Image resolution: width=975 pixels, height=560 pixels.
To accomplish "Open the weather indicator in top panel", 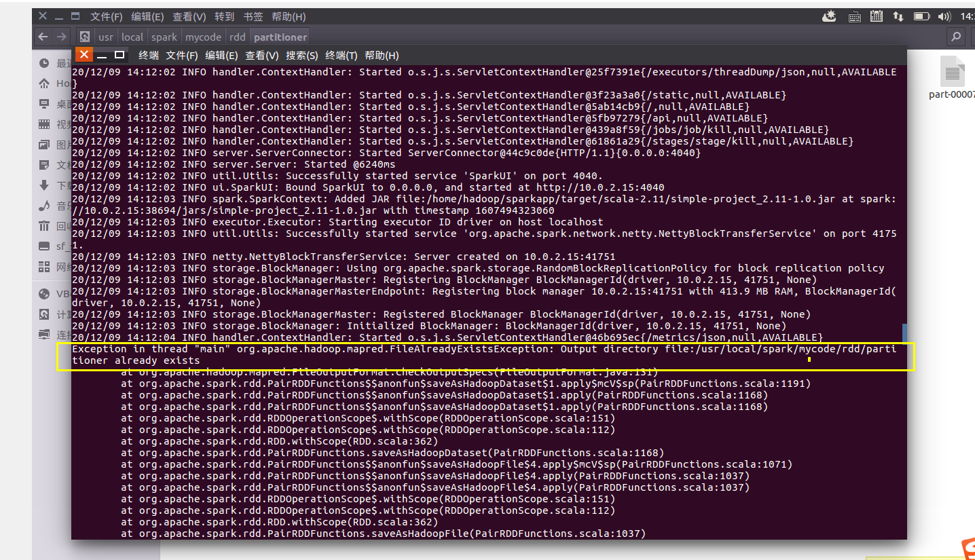I will 830,16.
